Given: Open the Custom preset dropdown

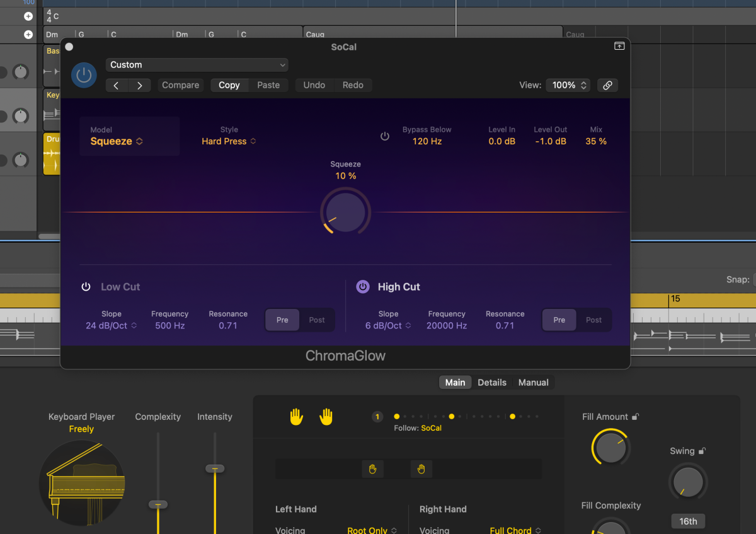Looking at the screenshot, I should click(x=197, y=64).
